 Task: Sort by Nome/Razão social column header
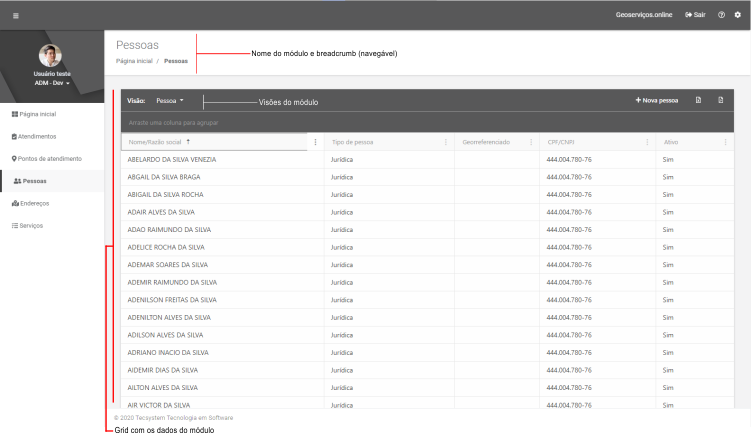pos(158,142)
